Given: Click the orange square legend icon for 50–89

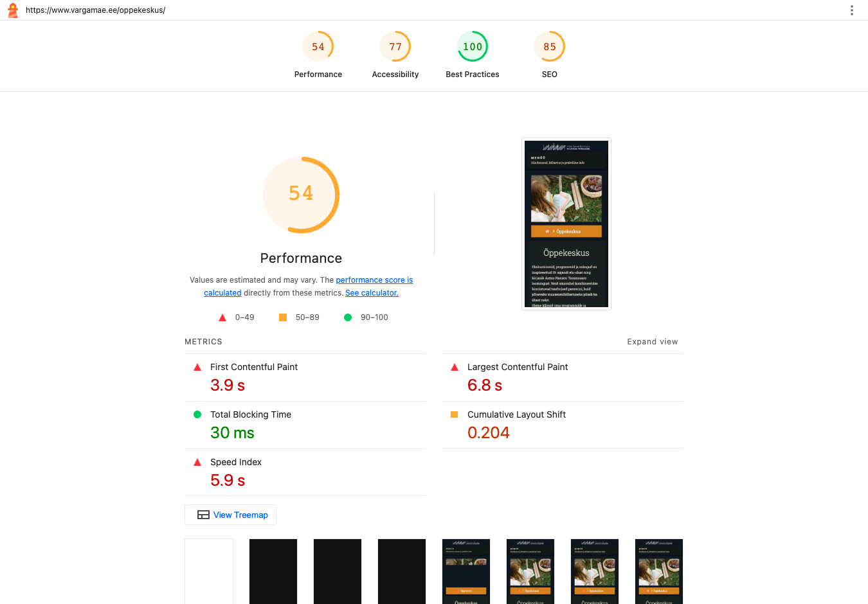Looking at the screenshot, I should 283,317.
